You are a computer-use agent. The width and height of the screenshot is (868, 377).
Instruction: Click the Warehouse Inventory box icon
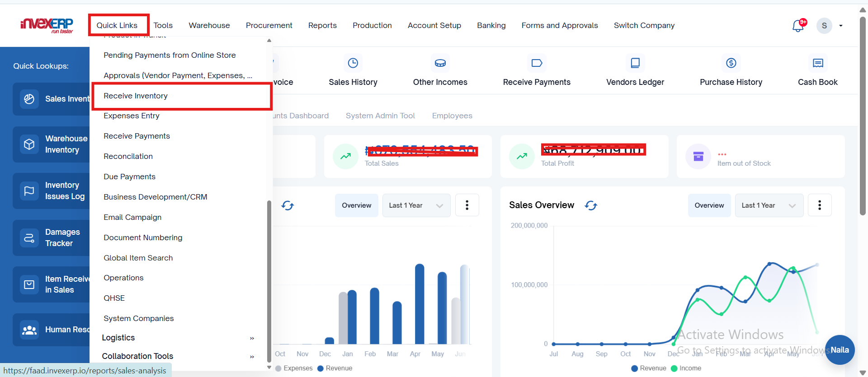coord(29,144)
